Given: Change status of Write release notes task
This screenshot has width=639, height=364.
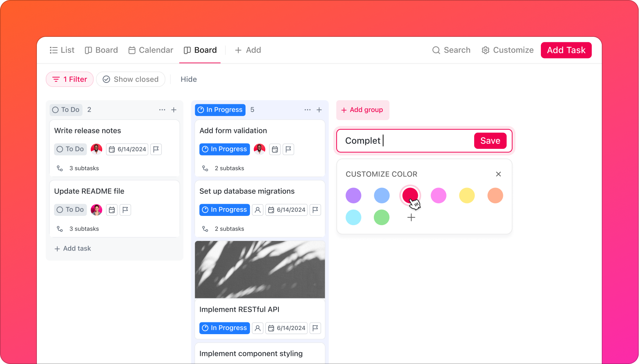Looking at the screenshot, I should (70, 149).
